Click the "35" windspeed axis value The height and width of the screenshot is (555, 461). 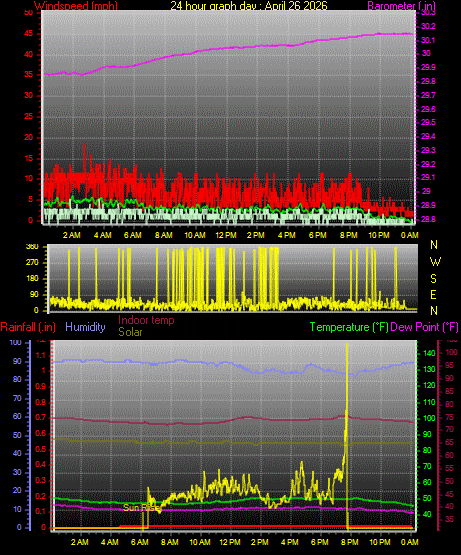pos(28,75)
